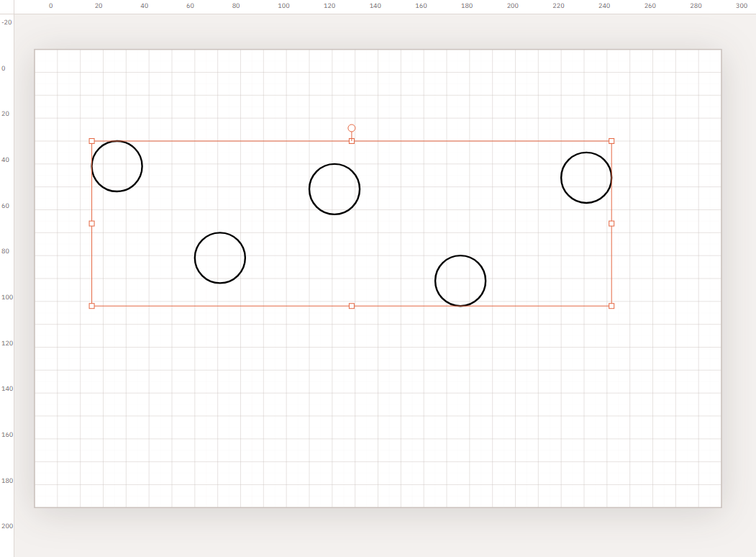Click the 100 mark on horizontal ruler
Viewport: 756px width, 557px height.
click(x=283, y=6)
